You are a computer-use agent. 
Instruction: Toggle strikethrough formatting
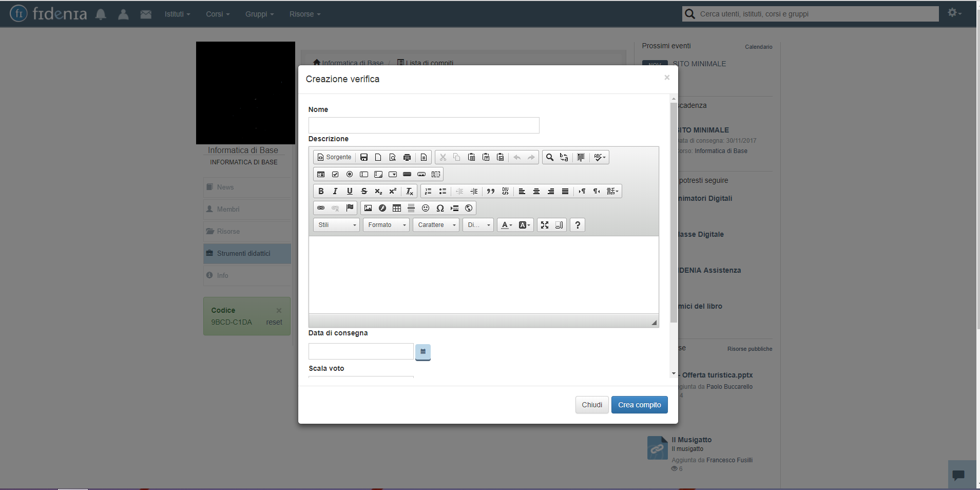[x=364, y=191]
